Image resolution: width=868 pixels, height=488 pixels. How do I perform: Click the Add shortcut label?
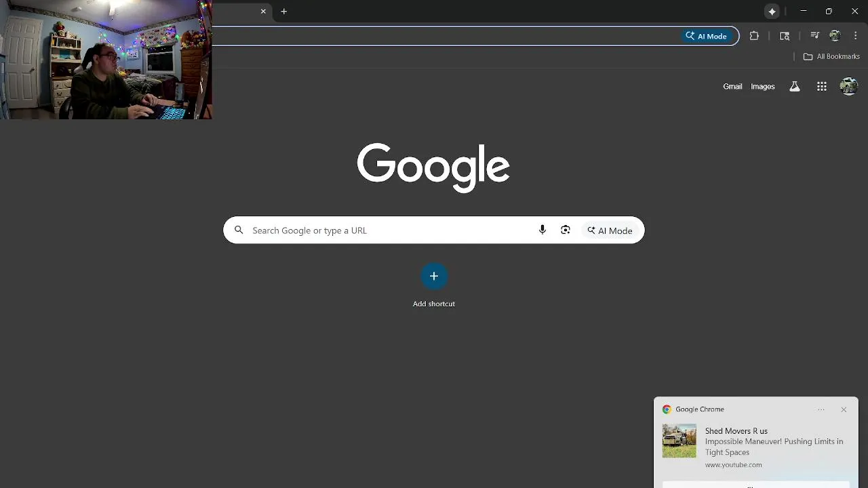coord(434,304)
